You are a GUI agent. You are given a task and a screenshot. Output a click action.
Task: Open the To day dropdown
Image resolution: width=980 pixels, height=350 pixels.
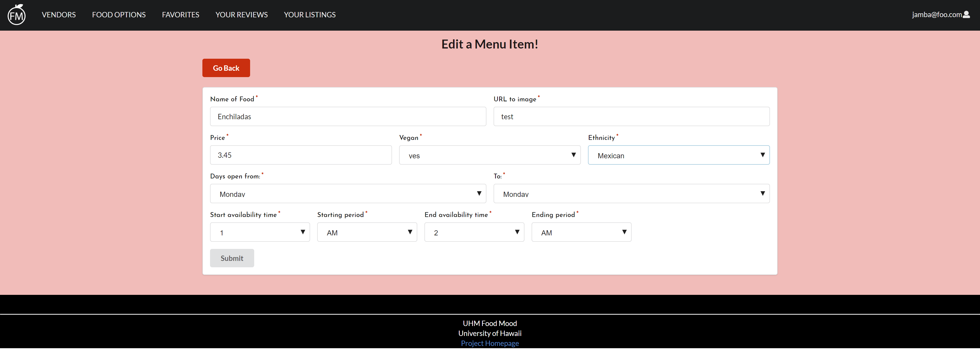(632, 194)
